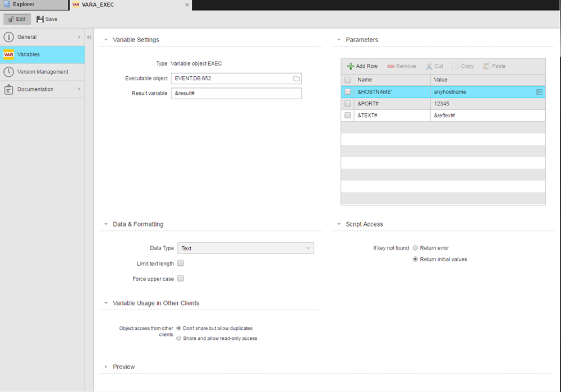This screenshot has height=392, width=561.
Task: Collapse Variable Usage in Other Clients
Action: pos(106,303)
